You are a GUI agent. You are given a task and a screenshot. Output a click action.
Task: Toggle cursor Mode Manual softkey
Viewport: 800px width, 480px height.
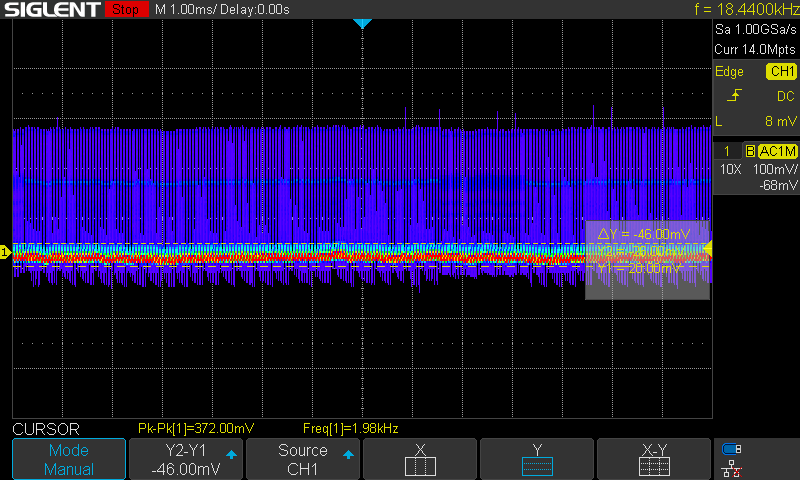[69, 459]
